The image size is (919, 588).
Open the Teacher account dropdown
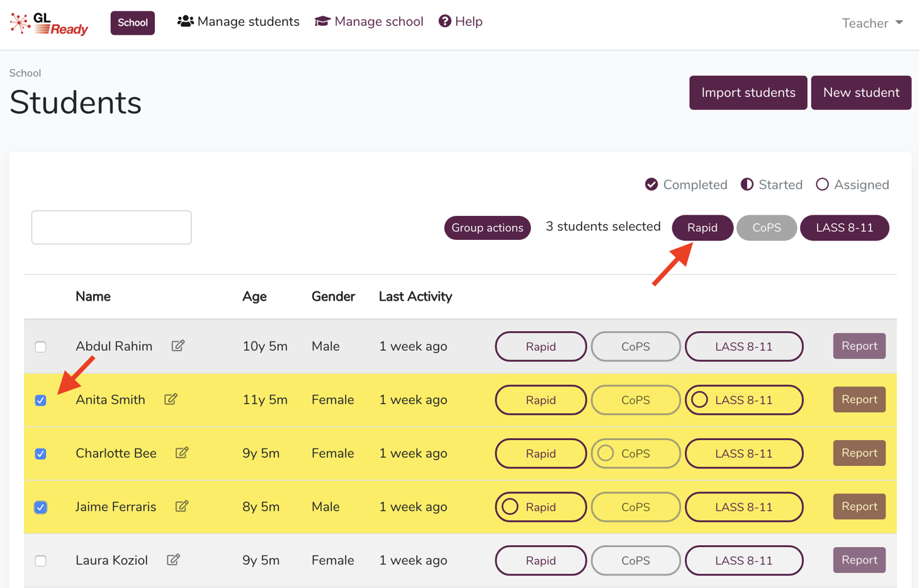(x=872, y=23)
